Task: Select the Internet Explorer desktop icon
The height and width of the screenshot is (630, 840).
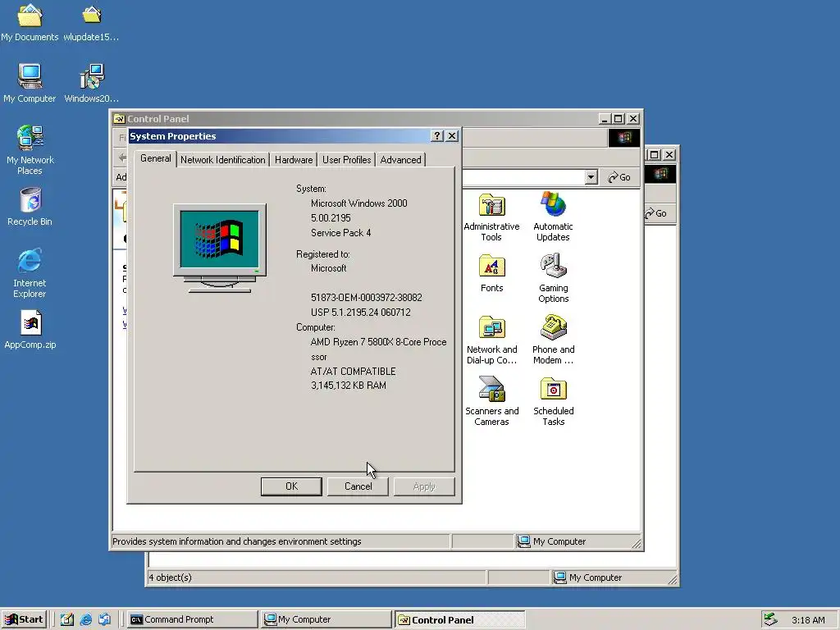Action: pyautogui.click(x=30, y=273)
